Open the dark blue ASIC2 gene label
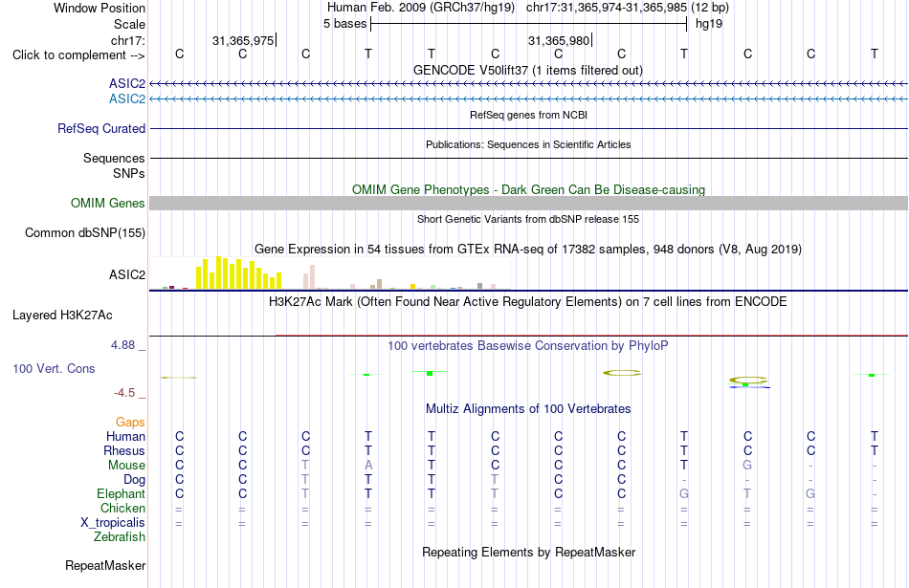The height and width of the screenshot is (588, 909). tap(127, 84)
